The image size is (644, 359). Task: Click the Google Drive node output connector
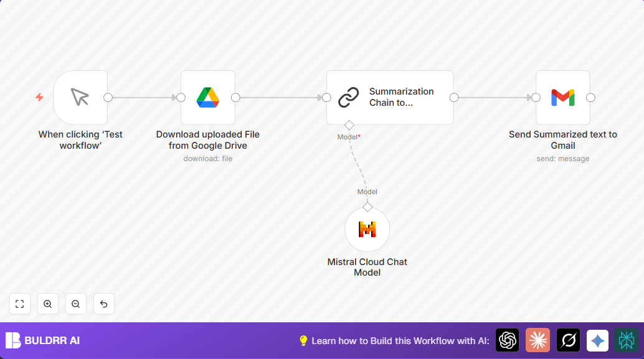tap(235, 98)
